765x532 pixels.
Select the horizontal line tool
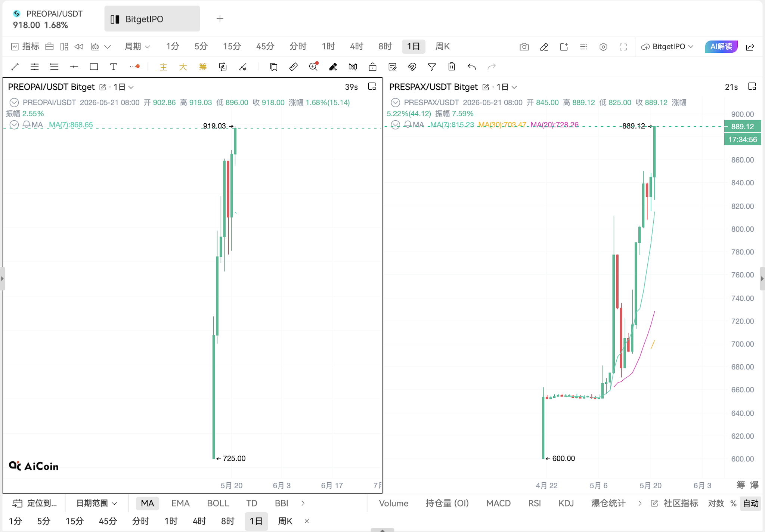(74, 67)
